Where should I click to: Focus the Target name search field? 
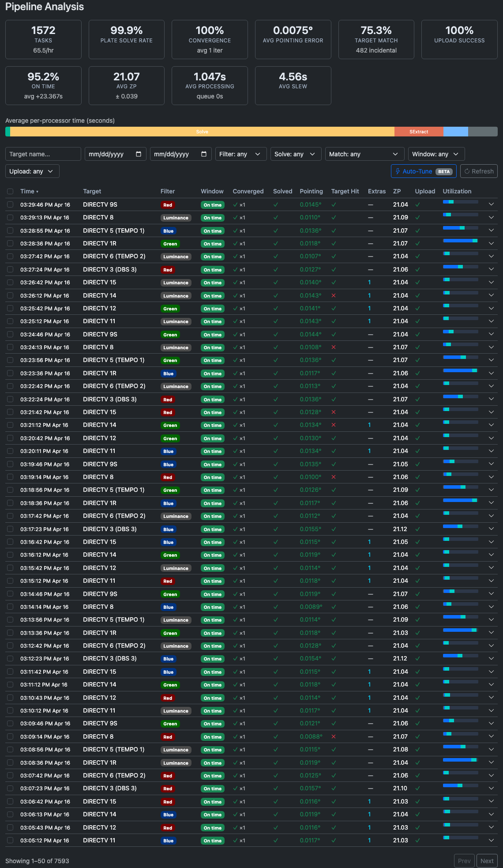coord(43,154)
